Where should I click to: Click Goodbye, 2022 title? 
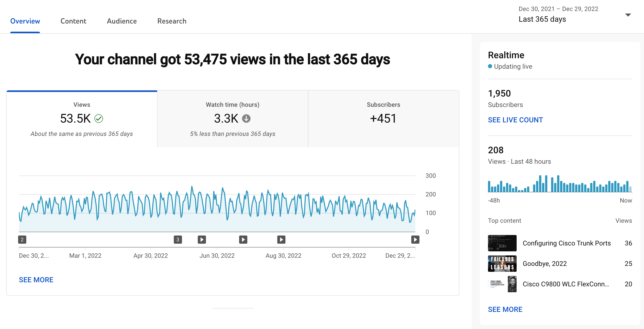pyautogui.click(x=545, y=264)
